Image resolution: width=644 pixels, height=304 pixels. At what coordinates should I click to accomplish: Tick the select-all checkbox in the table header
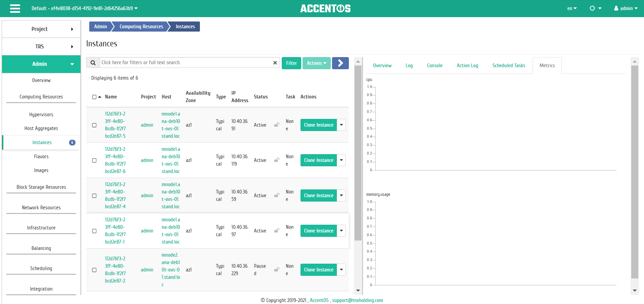94,97
